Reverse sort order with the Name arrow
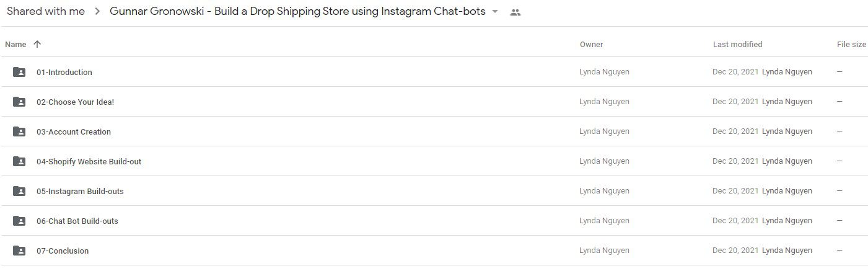 click(x=37, y=44)
